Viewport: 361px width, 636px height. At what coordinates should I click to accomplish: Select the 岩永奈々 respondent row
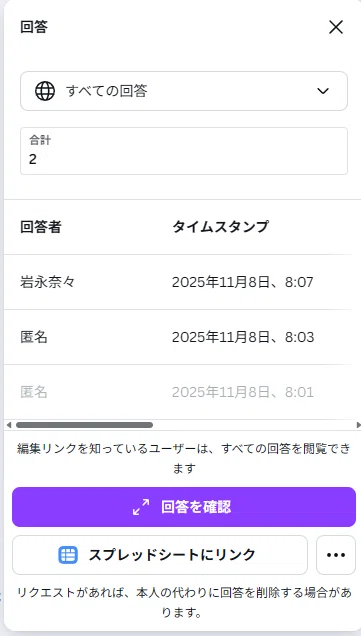click(178, 282)
